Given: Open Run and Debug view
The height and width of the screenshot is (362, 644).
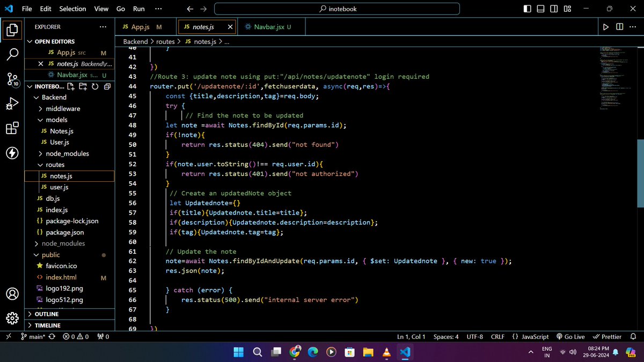Looking at the screenshot, I should coord(12,104).
